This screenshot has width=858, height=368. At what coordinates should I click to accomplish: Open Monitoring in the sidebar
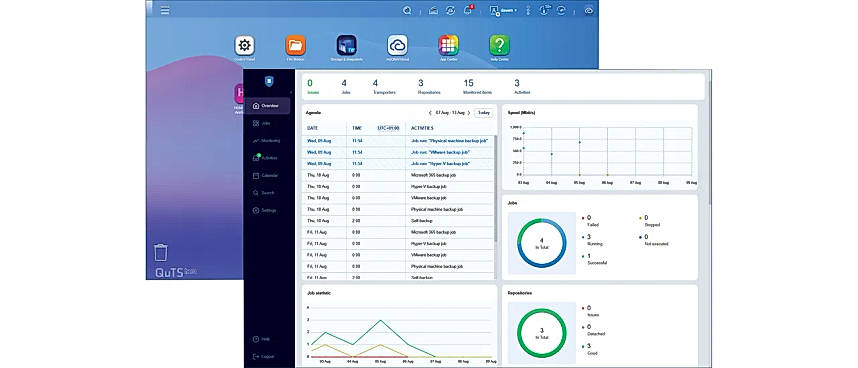pyautogui.click(x=267, y=141)
